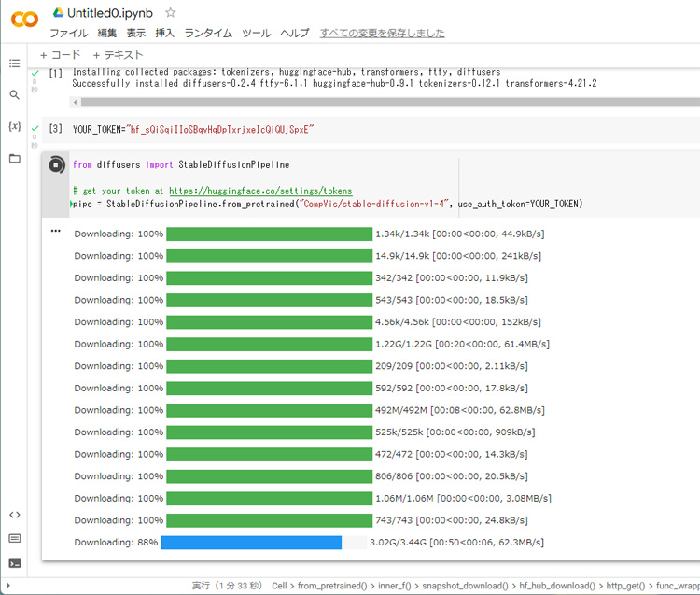The image size is (700, 595).
Task: Open the ヘルプ menu
Action: point(295,33)
